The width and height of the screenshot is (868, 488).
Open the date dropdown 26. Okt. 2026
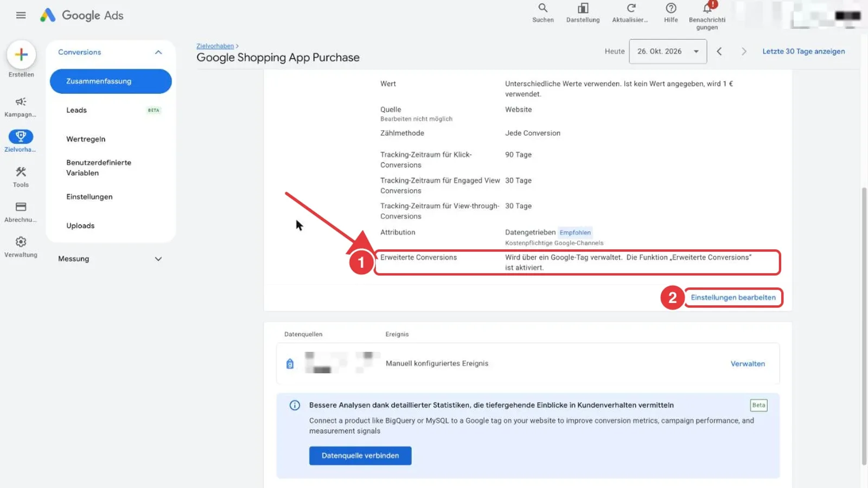click(x=668, y=52)
